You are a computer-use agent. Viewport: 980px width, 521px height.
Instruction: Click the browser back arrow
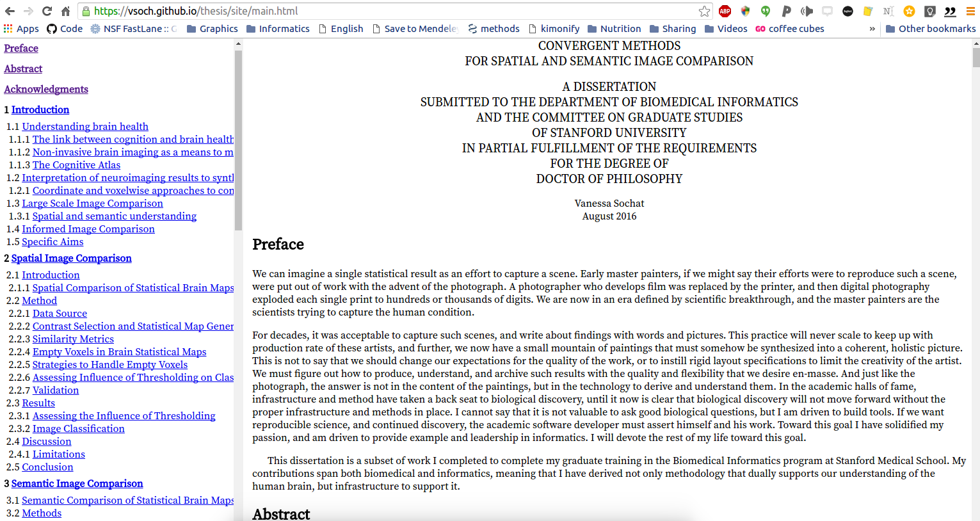pyautogui.click(x=10, y=11)
